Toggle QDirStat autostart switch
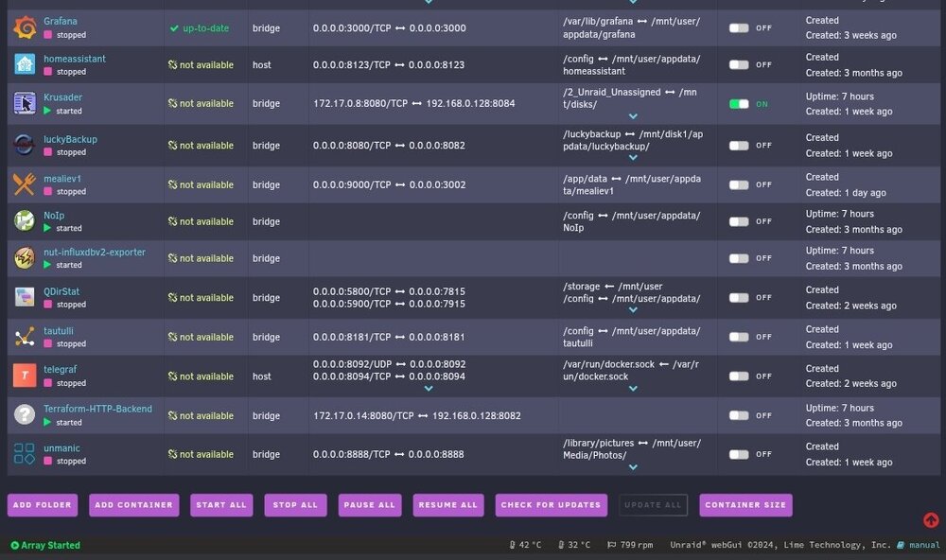The image size is (946, 560). 739,297
